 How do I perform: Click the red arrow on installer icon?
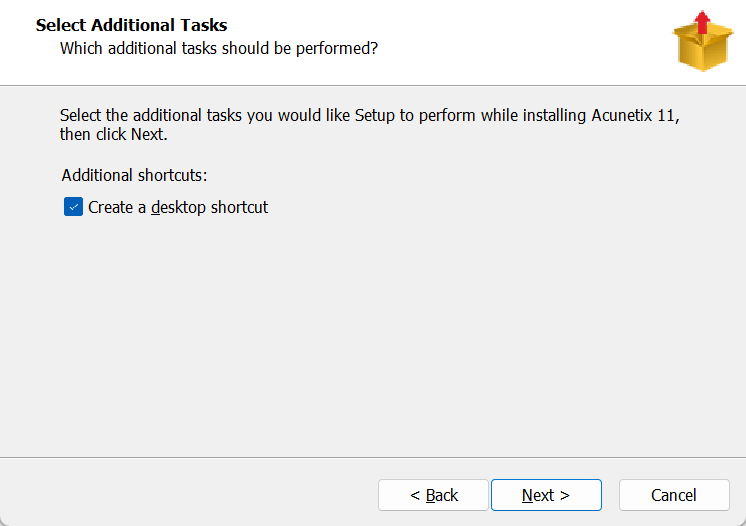pyautogui.click(x=702, y=22)
